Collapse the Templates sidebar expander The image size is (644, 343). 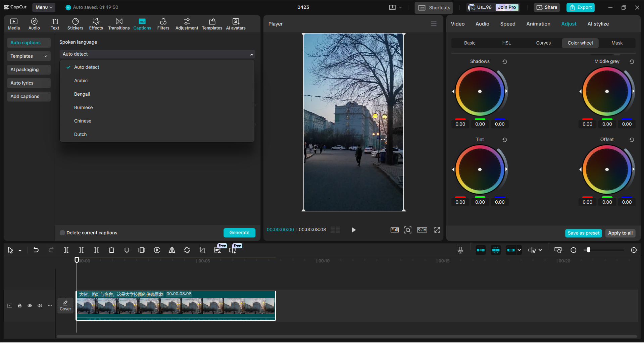tap(45, 56)
